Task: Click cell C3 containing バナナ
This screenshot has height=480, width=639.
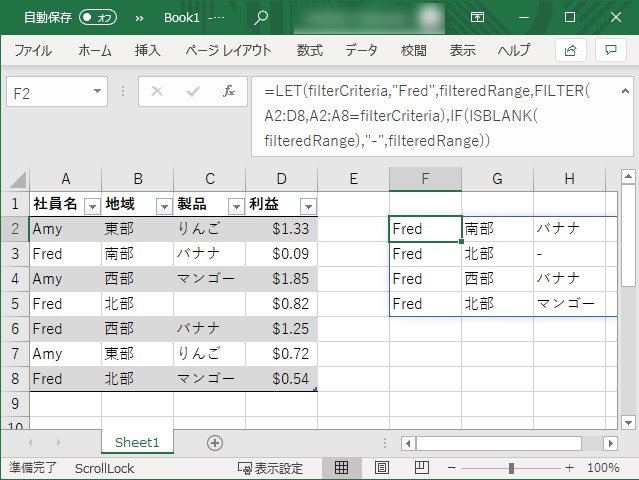Action: 209,254
